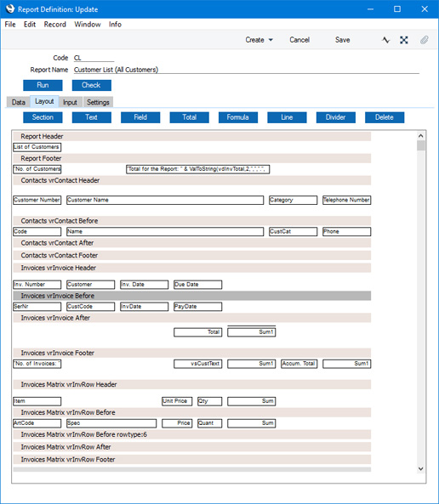Add a Text element button
This screenshot has width=439, height=504.
pyautogui.click(x=91, y=117)
